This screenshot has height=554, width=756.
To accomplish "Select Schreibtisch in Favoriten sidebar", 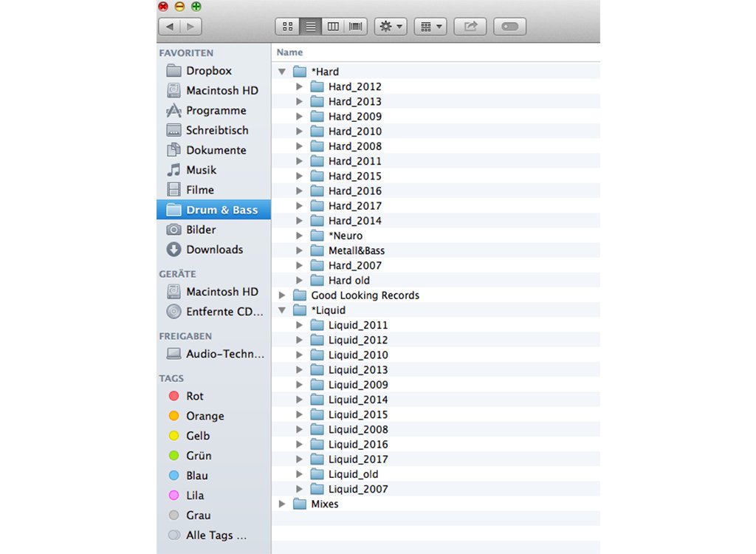I will (216, 131).
